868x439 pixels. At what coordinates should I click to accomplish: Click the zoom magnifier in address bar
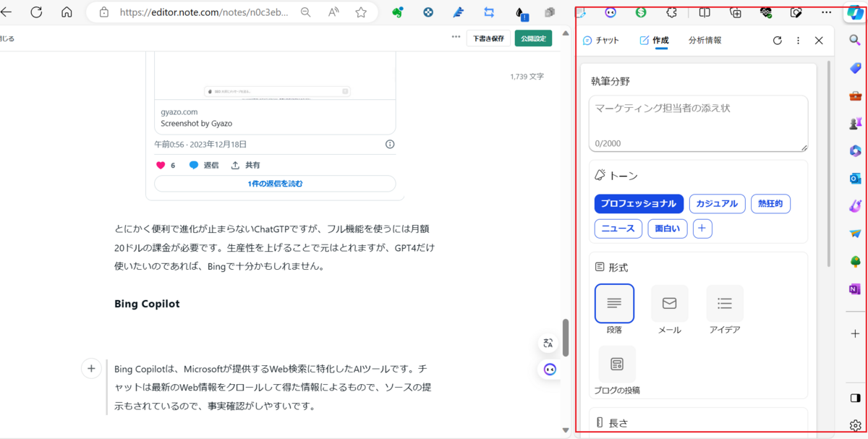[306, 12]
